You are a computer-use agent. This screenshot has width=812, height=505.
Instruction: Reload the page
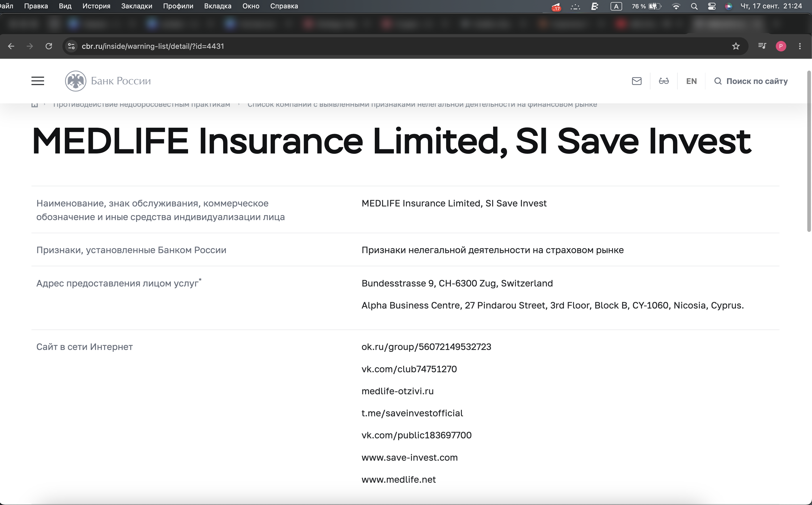click(49, 46)
